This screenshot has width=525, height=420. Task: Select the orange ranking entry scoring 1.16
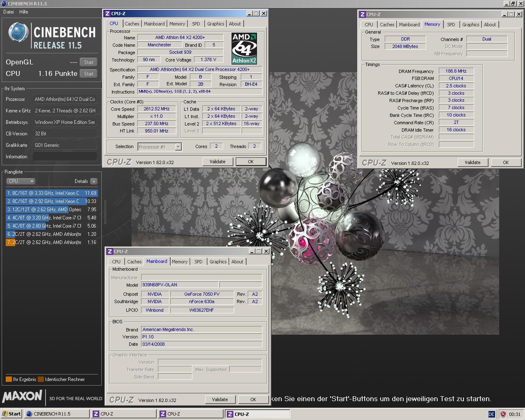(52, 242)
